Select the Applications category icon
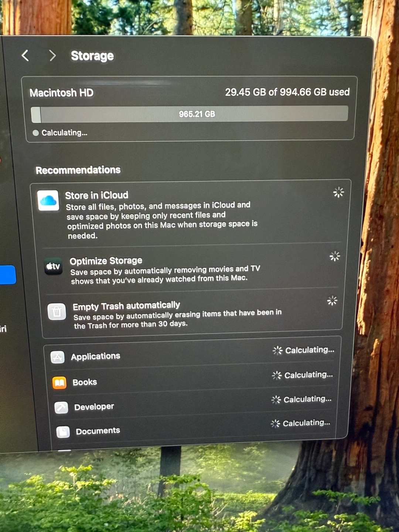 coord(58,357)
